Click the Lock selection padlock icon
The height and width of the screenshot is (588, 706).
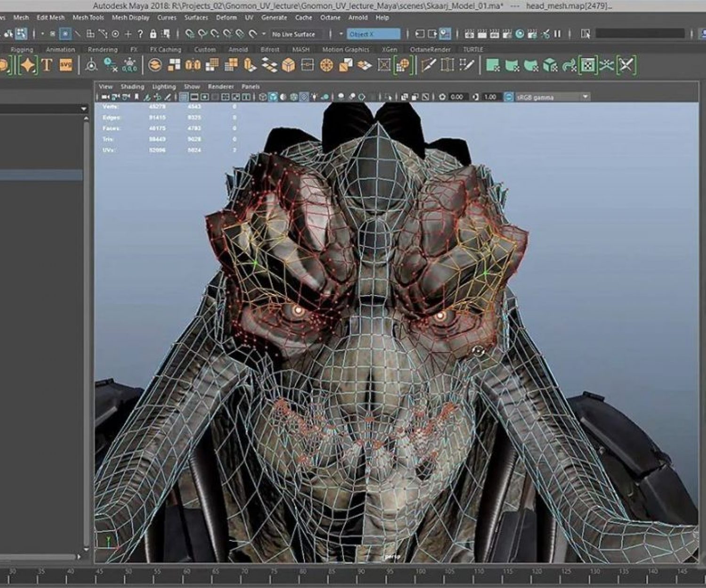(x=153, y=34)
